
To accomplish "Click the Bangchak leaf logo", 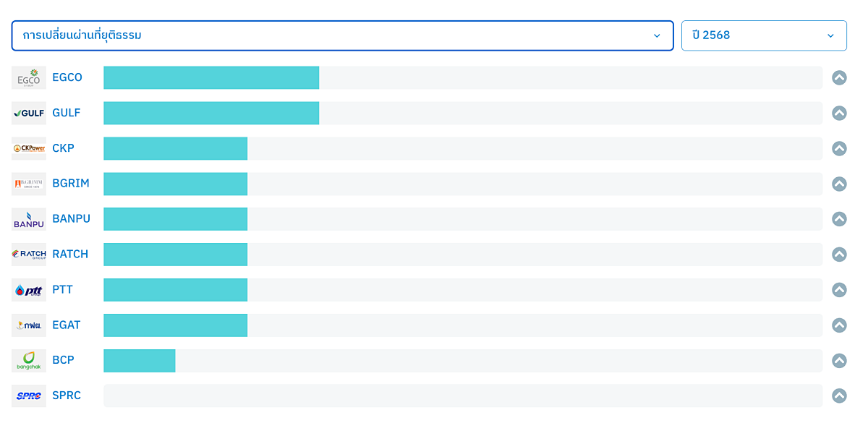I will [29, 361].
